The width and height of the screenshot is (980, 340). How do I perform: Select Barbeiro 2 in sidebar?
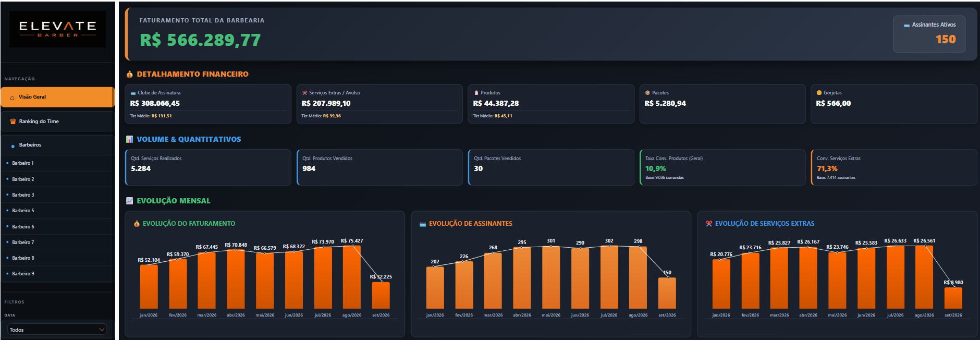[x=57, y=179]
